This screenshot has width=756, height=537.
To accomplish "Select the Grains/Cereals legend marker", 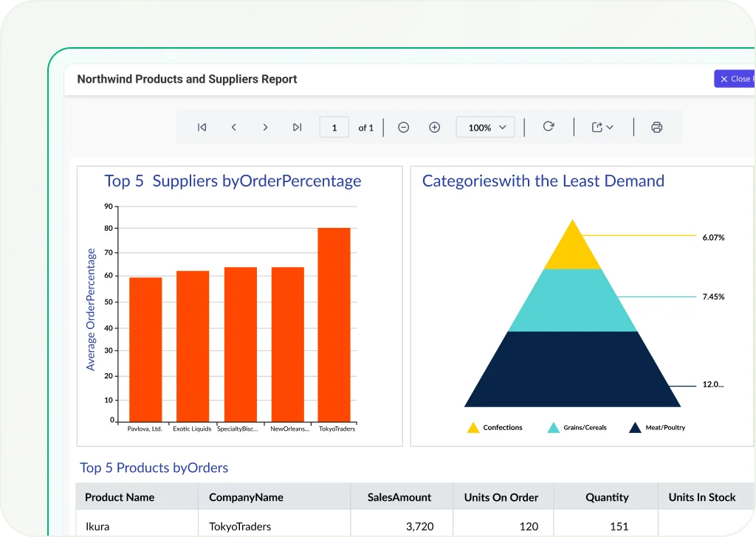I will click(x=553, y=427).
